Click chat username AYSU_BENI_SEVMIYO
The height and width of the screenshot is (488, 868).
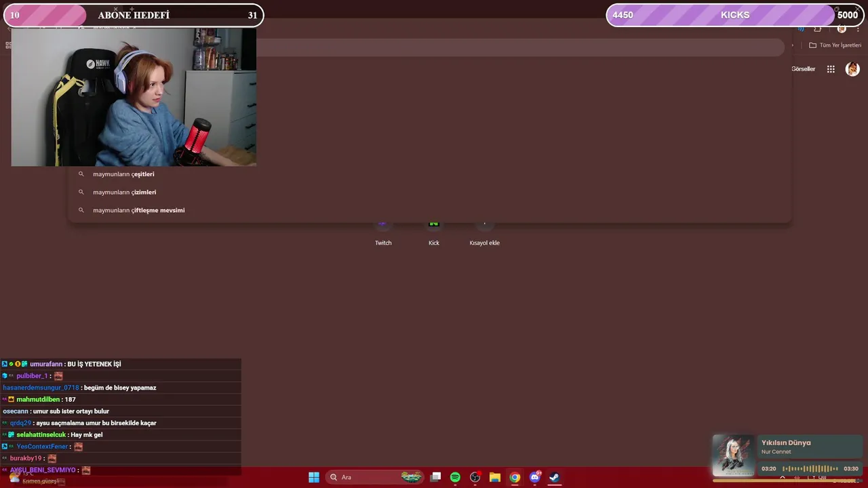point(43,470)
